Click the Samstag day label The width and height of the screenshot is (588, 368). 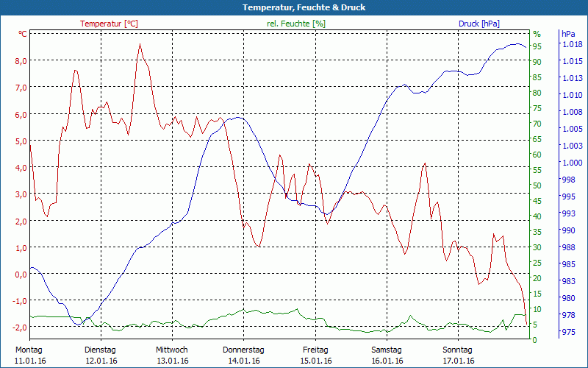(387, 350)
